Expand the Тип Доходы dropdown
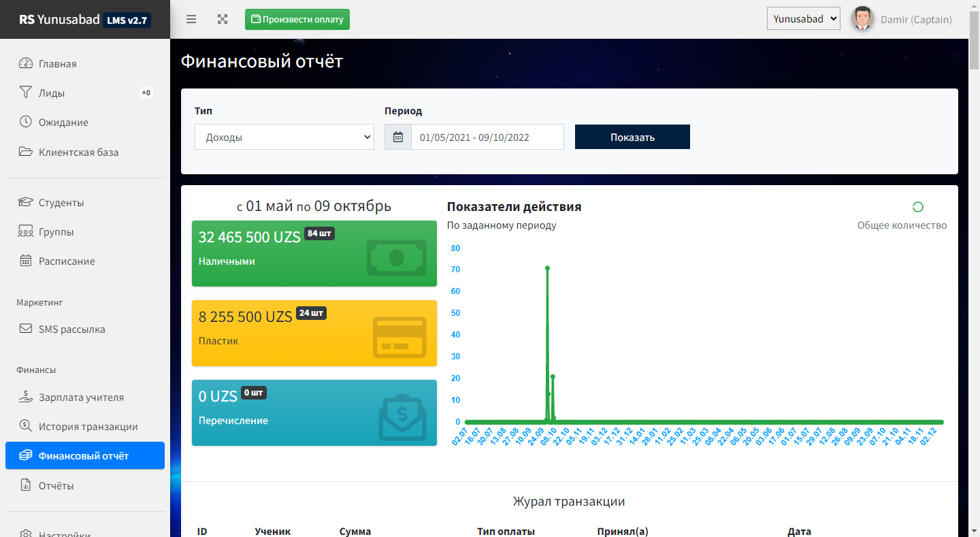Viewport: 980px width, 537px height. coord(284,137)
